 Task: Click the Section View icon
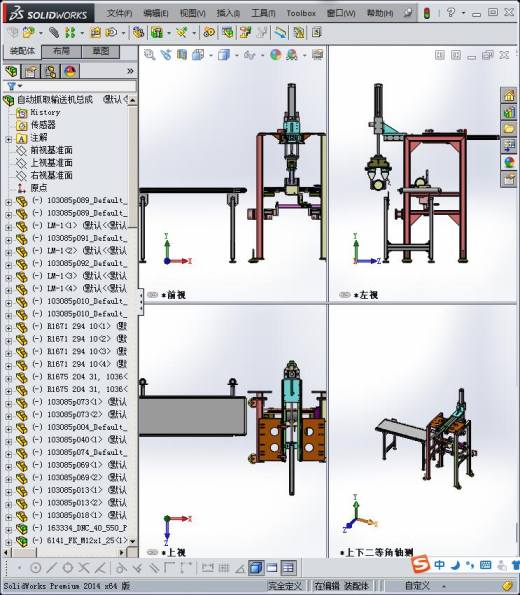[182, 55]
